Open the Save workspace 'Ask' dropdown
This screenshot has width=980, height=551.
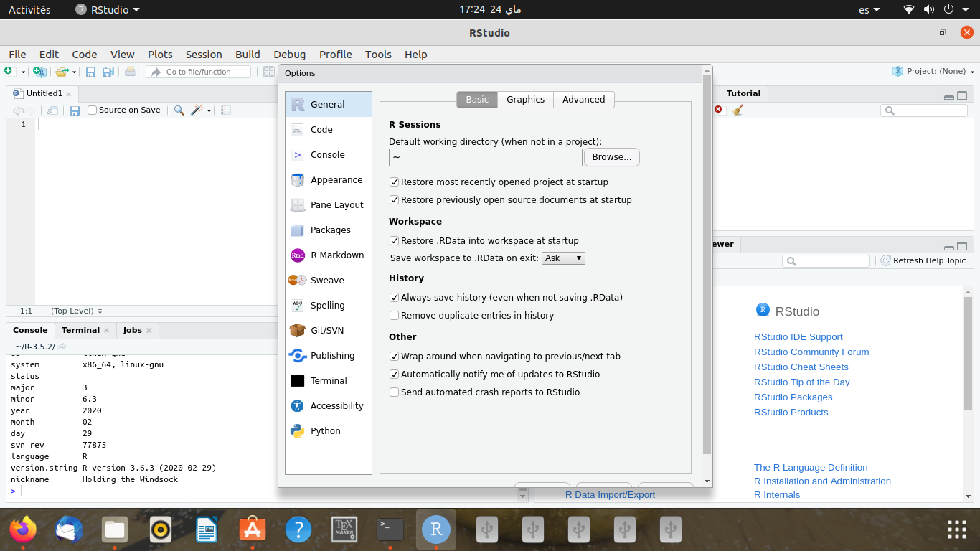[x=563, y=258]
